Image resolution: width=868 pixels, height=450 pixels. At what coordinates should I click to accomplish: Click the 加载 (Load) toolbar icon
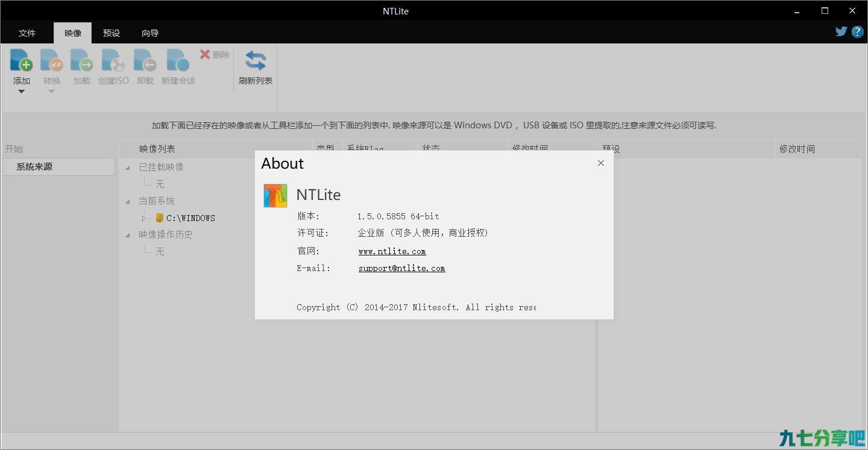(82, 60)
